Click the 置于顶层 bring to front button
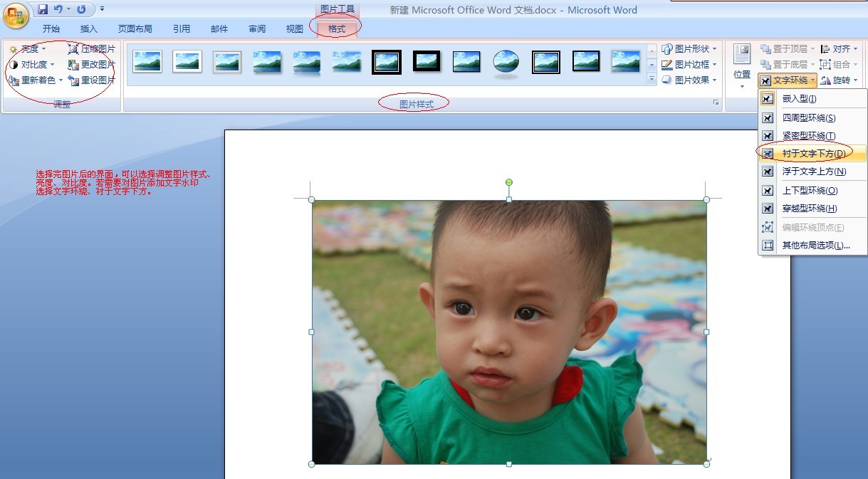 [788, 49]
